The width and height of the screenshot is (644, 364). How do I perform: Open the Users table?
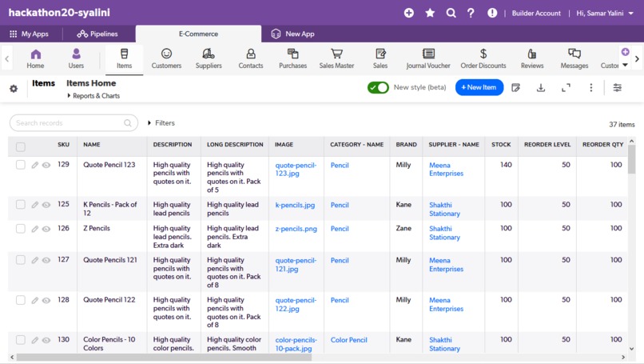(x=76, y=59)
